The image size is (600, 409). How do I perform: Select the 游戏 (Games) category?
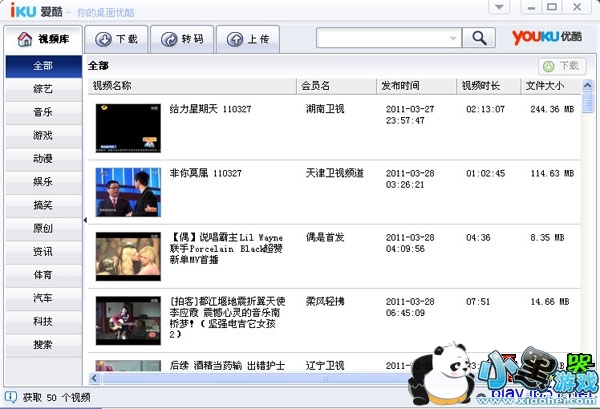pos(43,135)
